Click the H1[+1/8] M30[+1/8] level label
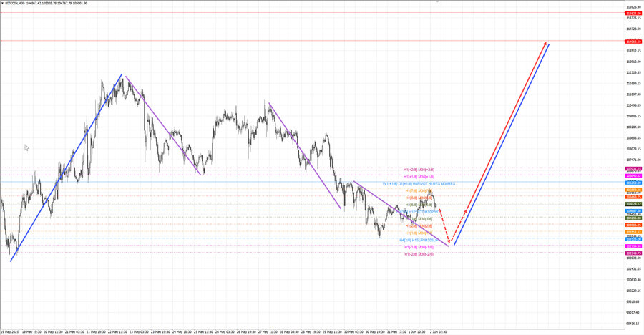The width and height of the screenshot is (644, 335). [x=419, y=176]
